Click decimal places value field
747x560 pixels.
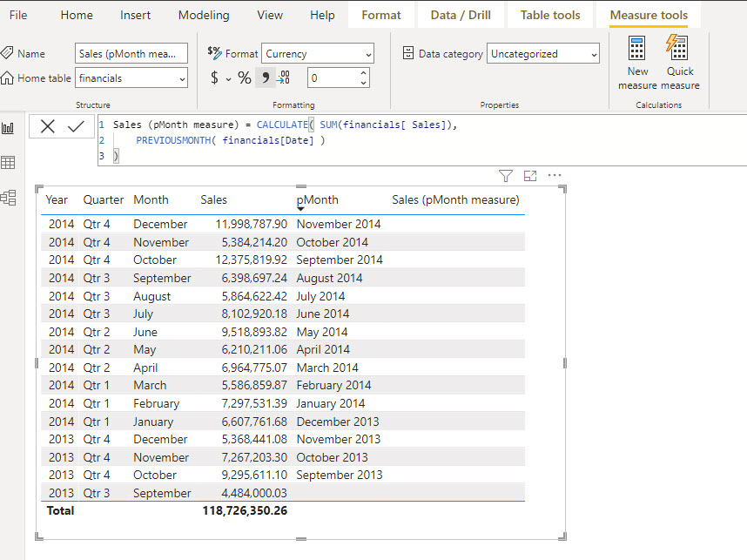pos(333,78)
